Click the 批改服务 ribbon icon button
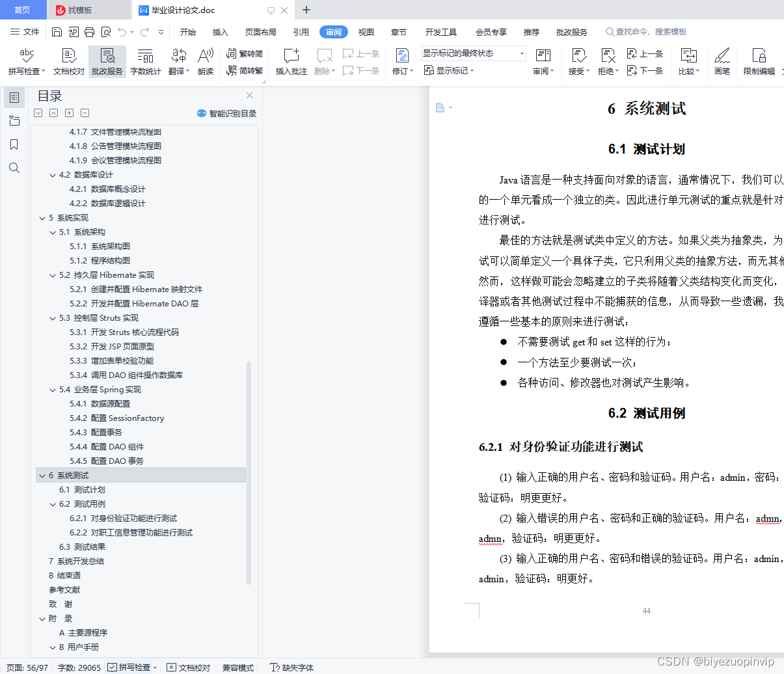The image size is (784, 674). pos(107,62)
